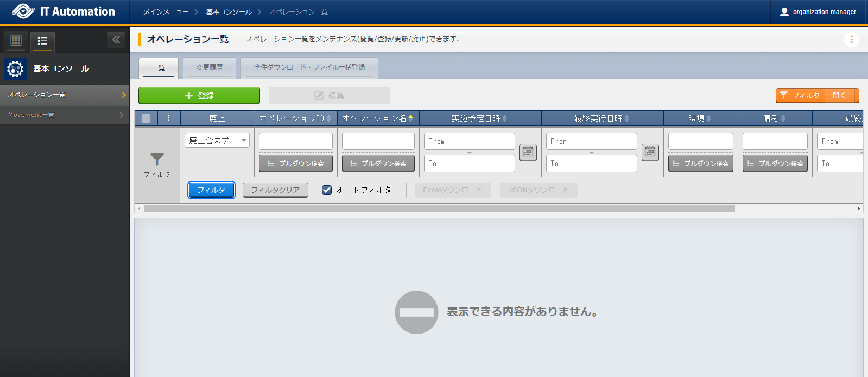This screenshot has width=868, height=377.
Task: Open the 廃止含まず dropdown
Action: click(217, 140)
